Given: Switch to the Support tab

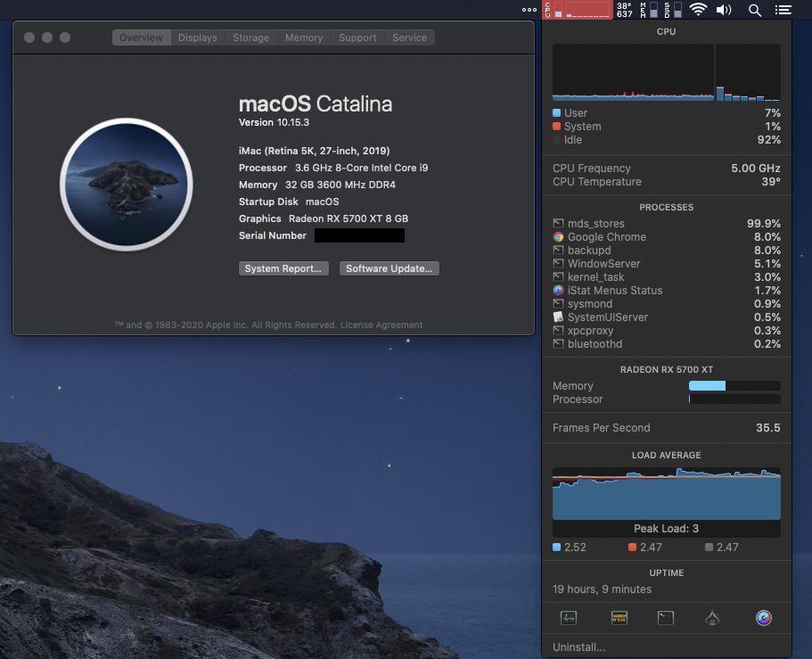Looking at the screenshot, I should click(357, 37).
